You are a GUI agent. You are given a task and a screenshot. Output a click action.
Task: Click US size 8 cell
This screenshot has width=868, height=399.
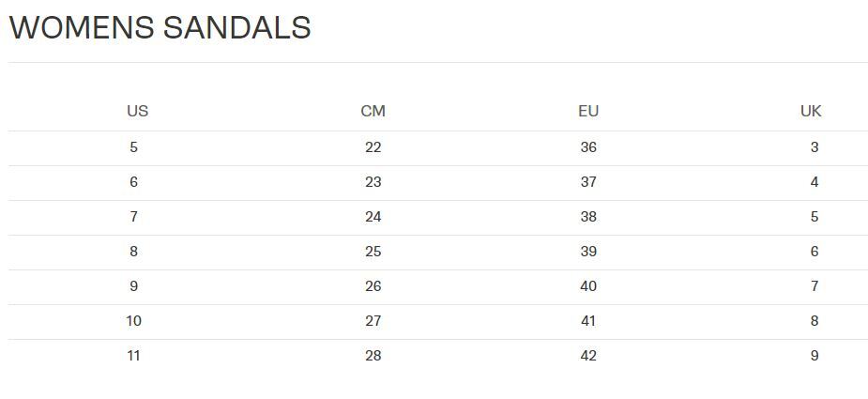(x=133, y=252)
